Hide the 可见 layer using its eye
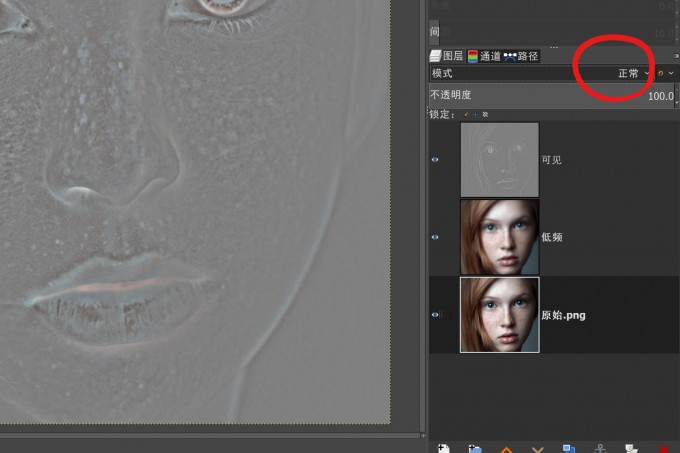The image size is (680, 453). click(x=435, y=160)
